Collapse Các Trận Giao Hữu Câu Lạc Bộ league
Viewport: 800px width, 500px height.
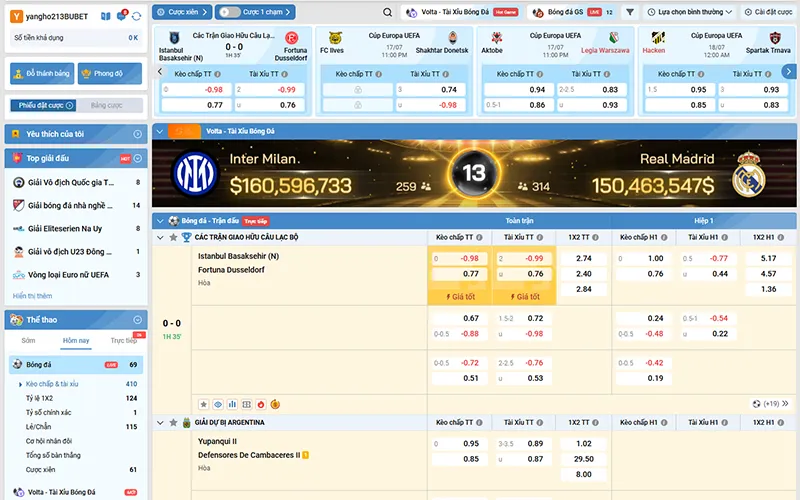(160, 237)
